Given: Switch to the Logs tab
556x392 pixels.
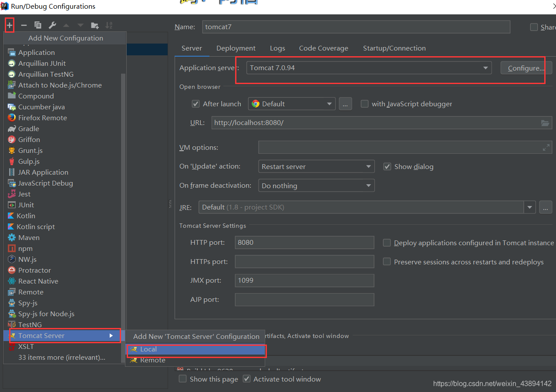Looking at the screenshot, I should coord(277,48).
